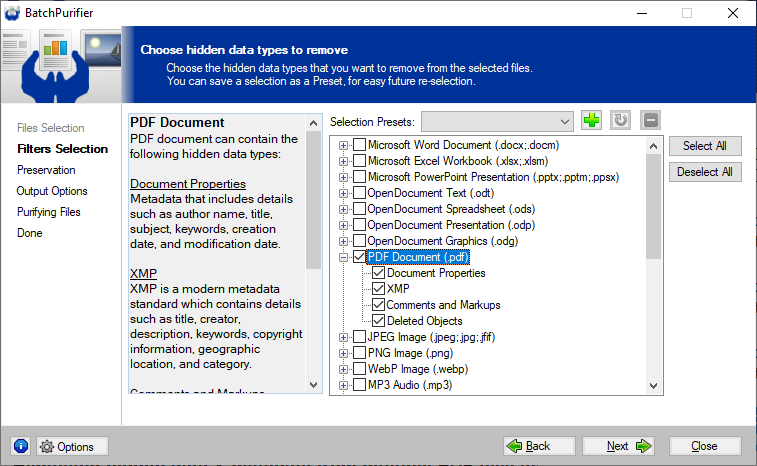Click the Close button at bottom right
Viewport: 757px width, 466px height.
pyautogui.click(x=705, y=446)
